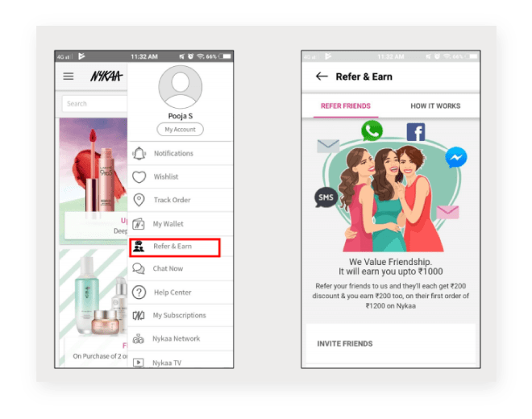Open the skincare bottles banner

click(x=94, y=308)
